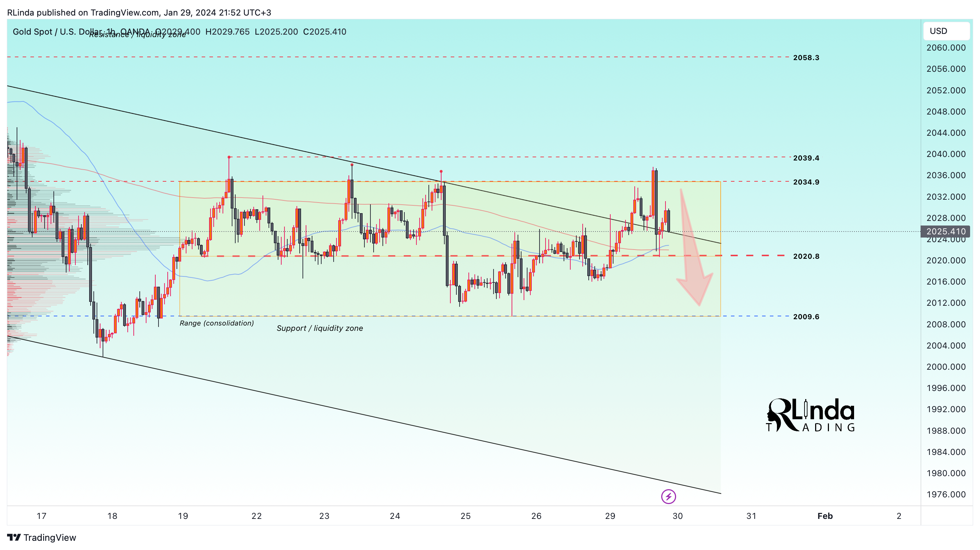
Task: Click the 2034.9 level label
Action: (x=806, y=182)
